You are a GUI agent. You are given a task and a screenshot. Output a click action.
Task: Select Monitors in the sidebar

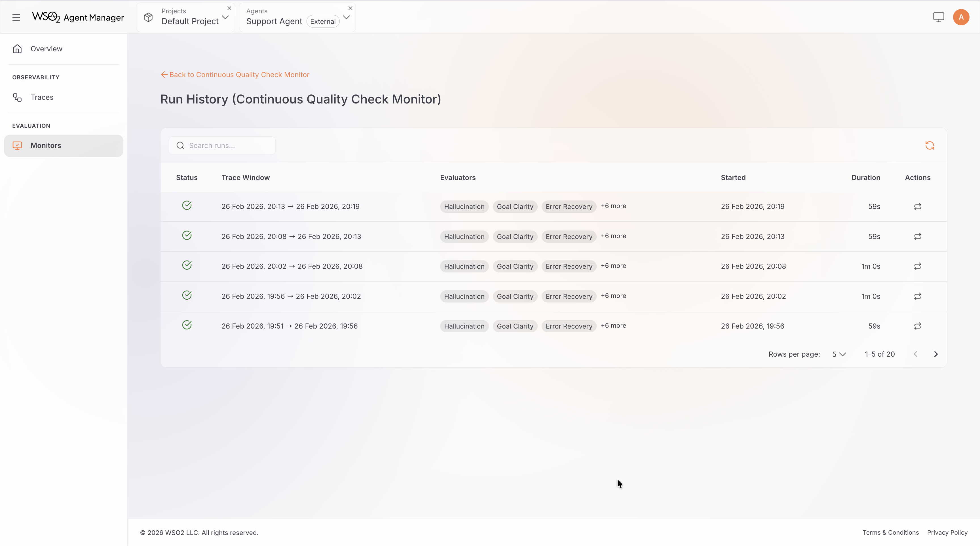click(x=64, y=146)
